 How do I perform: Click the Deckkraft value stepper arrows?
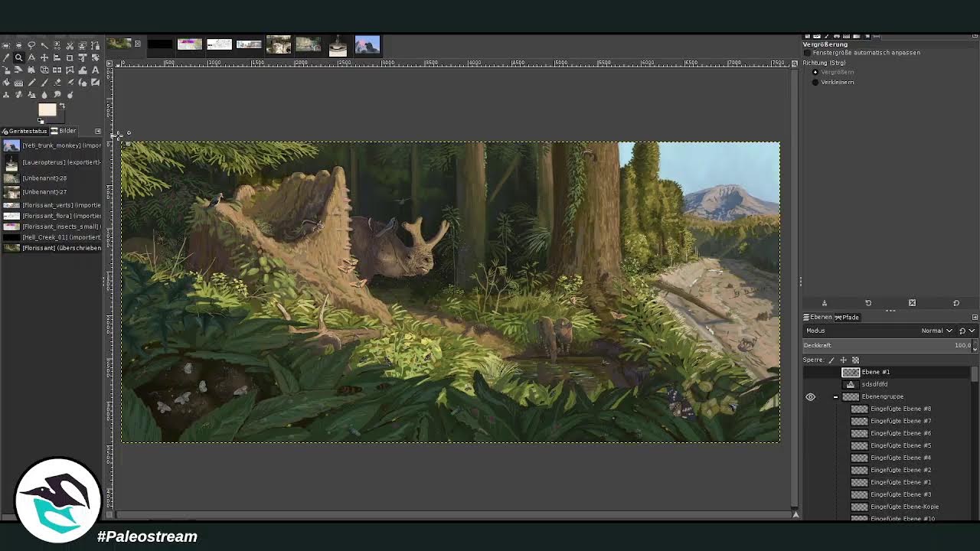pyautogui.click(x=975, y=345)
